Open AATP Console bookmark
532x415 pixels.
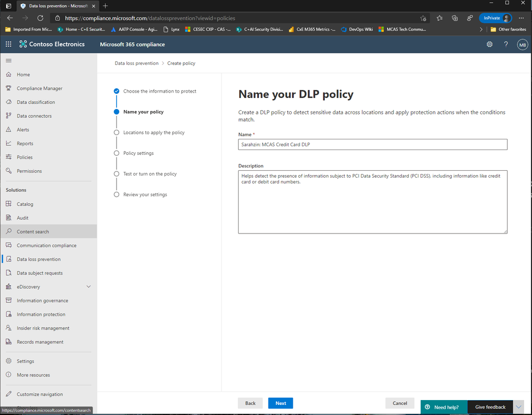point(134,29)
